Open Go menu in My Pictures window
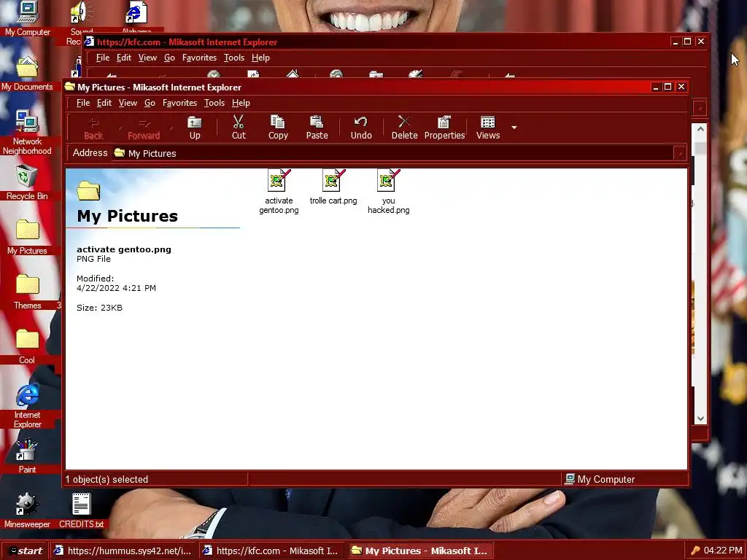The image size is (747, 560). [150, 103]
